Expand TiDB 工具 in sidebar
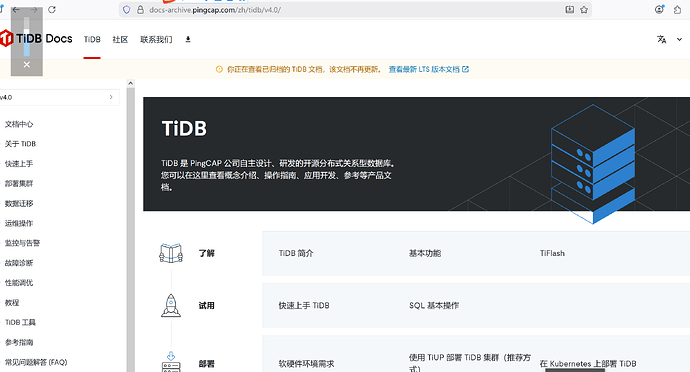Viewport: 690px width, 372px height. pos(20,322)
